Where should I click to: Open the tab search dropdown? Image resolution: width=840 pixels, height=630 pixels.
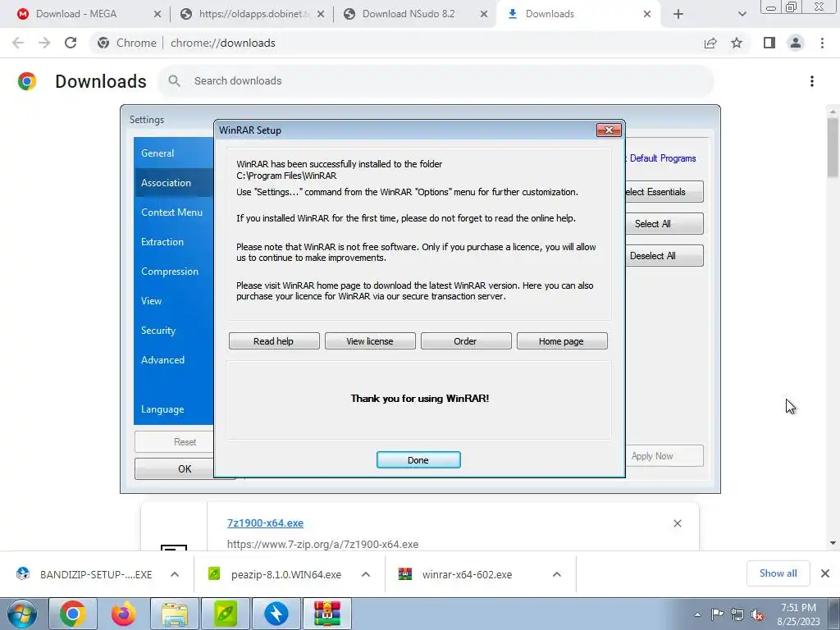pyautogui.click(x=742, y=14)
